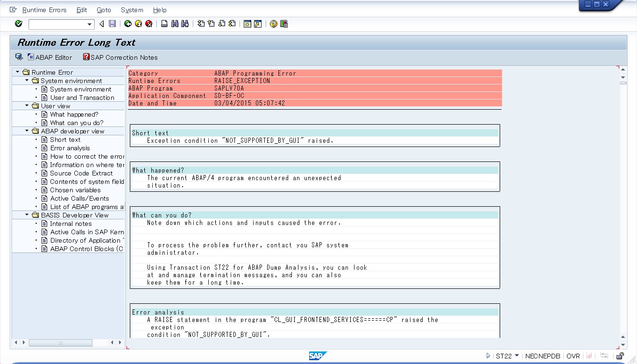Toggle OVR insert mode in status bar
Screen dimensions: 637x364
(573, 356)
